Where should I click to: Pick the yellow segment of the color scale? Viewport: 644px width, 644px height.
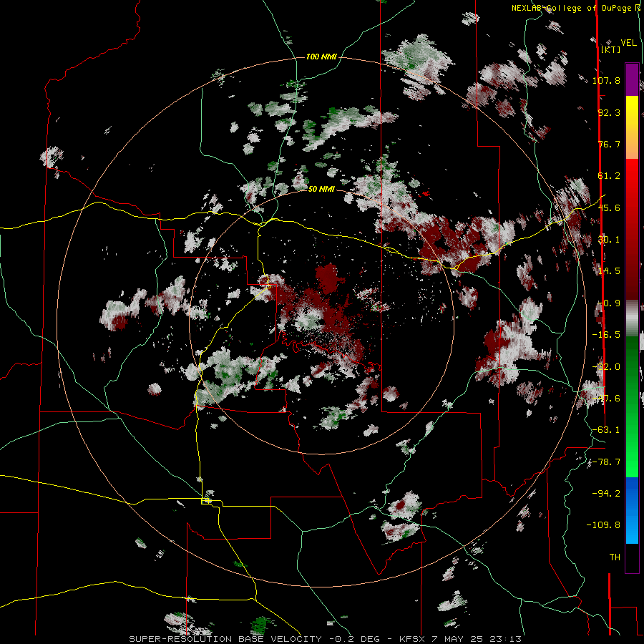click(x=632, y=111)
